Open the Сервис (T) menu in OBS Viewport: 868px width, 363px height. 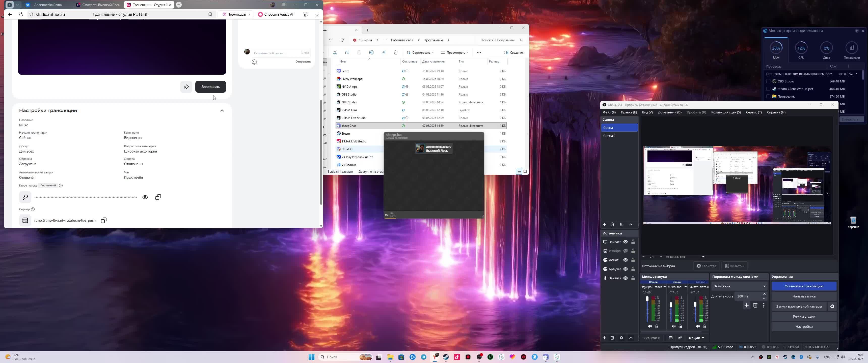pos(754,112)
